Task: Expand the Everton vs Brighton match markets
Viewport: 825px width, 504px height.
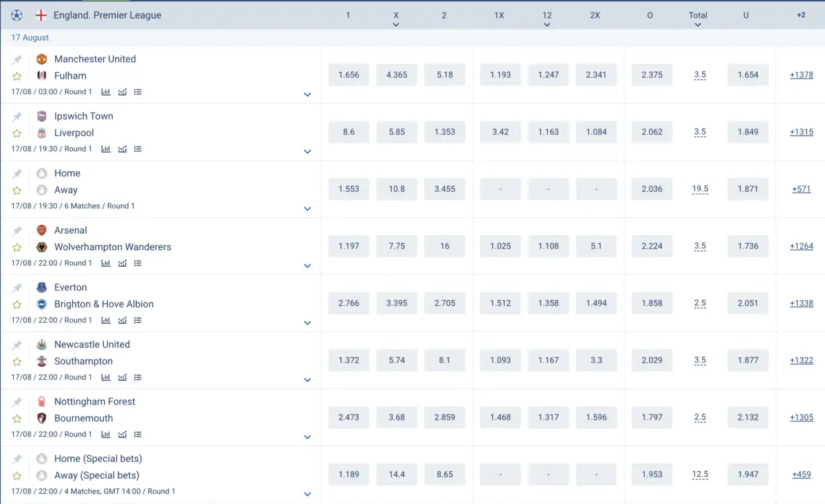Action: tap(307, 323)
